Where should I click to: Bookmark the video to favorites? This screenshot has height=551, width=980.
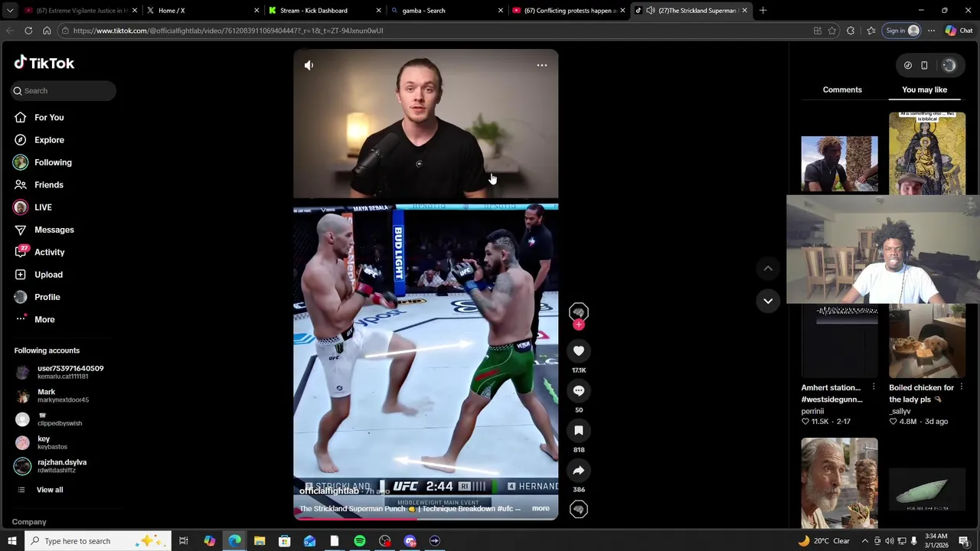(x=579, y=431)
